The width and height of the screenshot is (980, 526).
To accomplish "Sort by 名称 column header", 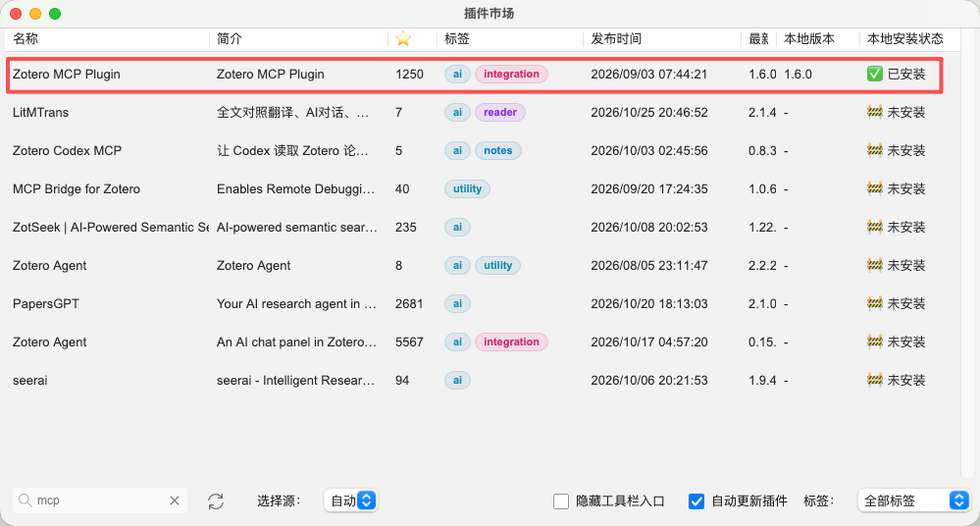I will (x=26, y=39).
